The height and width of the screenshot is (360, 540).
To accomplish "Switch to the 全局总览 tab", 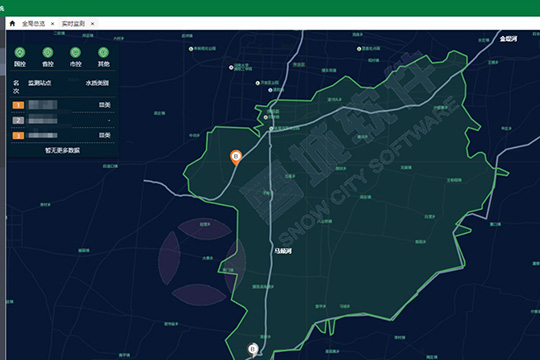I will [33, 23].
